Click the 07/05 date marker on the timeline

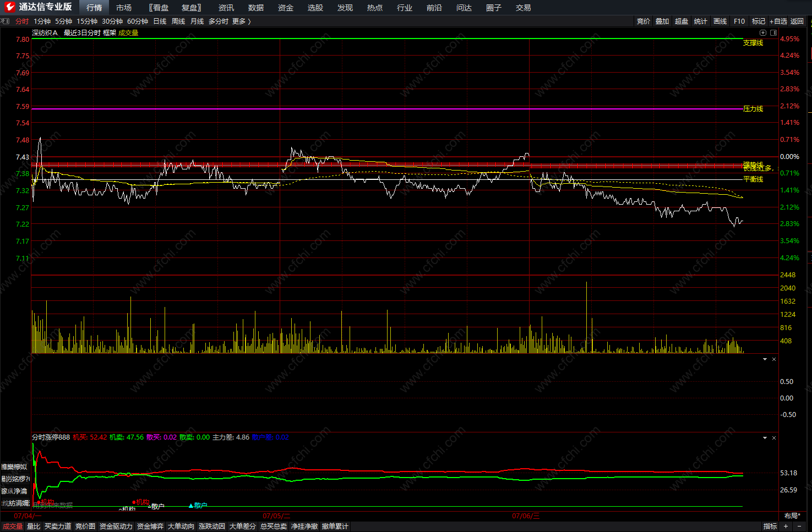point(276,516)
